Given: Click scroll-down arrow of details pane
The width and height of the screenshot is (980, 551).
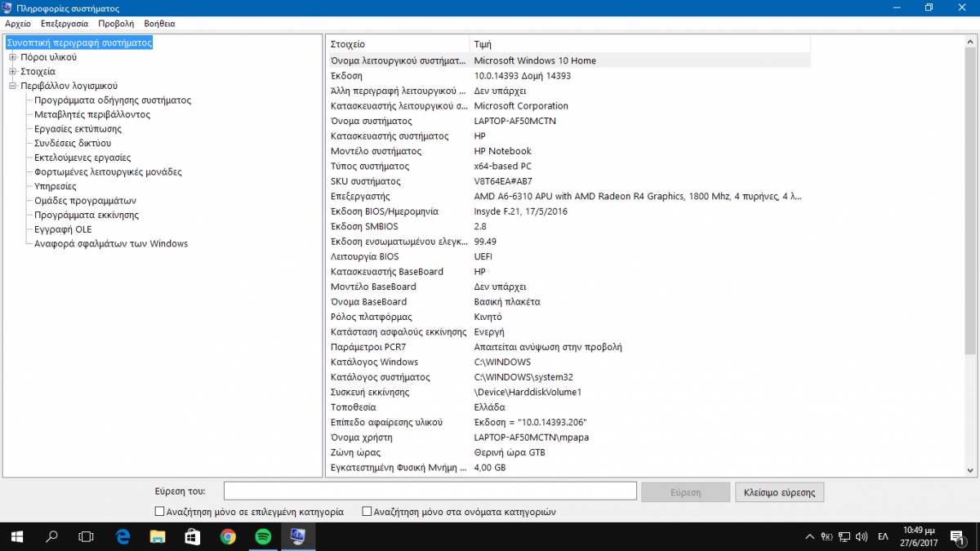Looking at the screenshot, I should 970,470.
